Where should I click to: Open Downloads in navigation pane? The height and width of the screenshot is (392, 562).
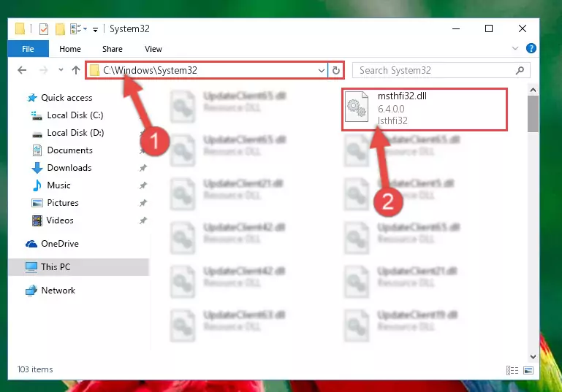(69, 168)
